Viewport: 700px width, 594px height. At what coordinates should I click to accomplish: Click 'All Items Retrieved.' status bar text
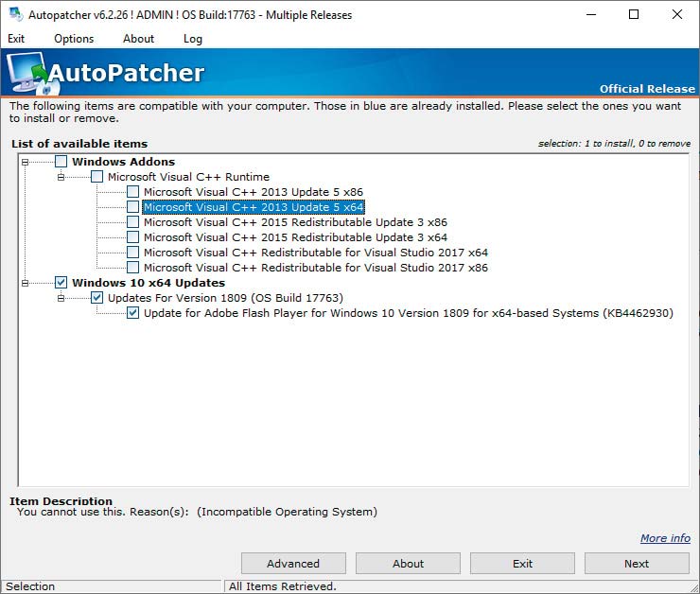283,586
